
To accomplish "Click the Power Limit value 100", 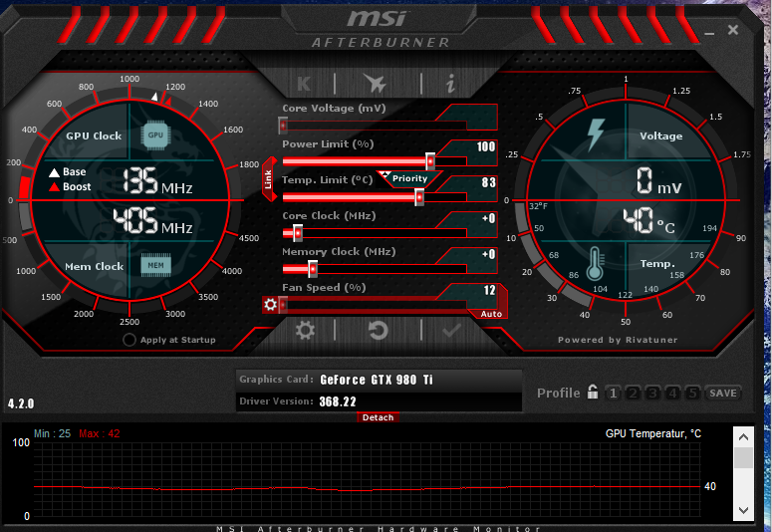I will 486,146.
